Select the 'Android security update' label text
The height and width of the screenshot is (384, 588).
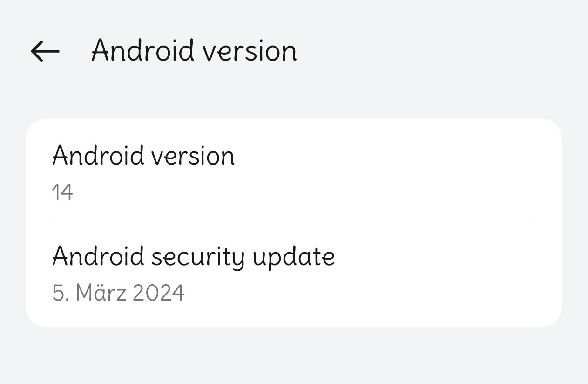[193, 256]
